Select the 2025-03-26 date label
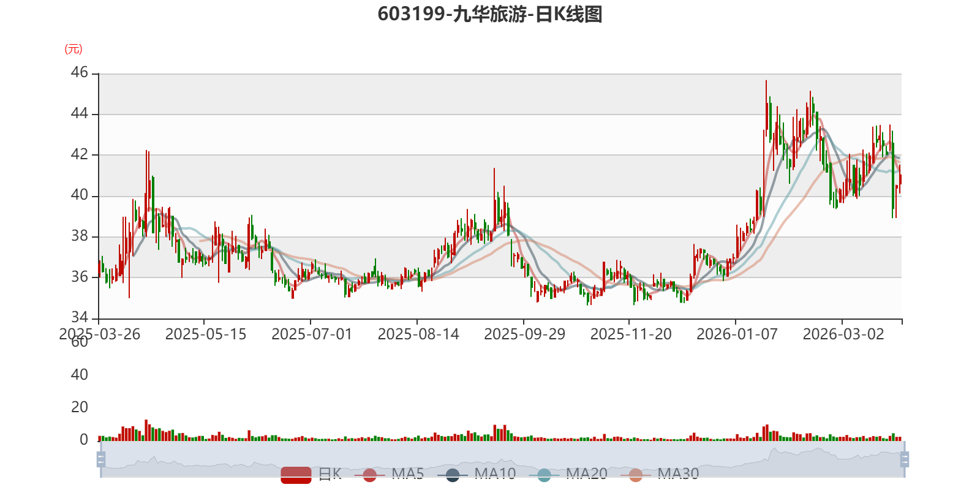Screen dimensions: 980x490 click(100, 334)
